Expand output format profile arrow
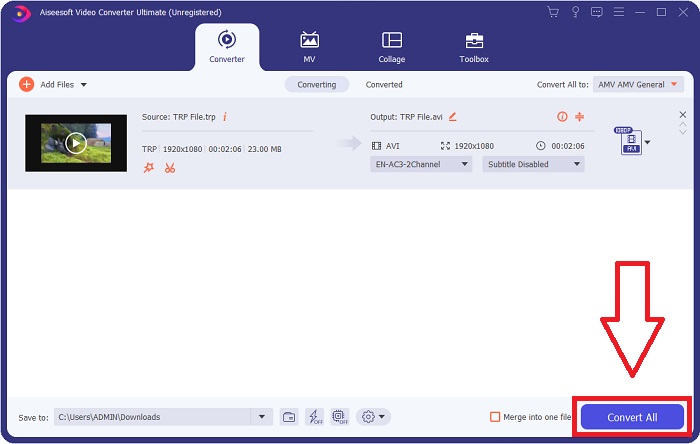Screen dimensions: 700x444 coord(647,142)
